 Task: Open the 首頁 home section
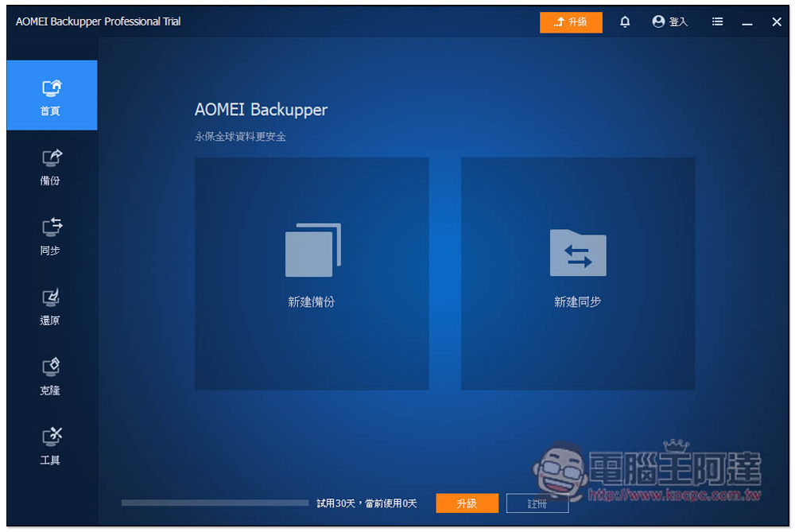tap(52, 95)
